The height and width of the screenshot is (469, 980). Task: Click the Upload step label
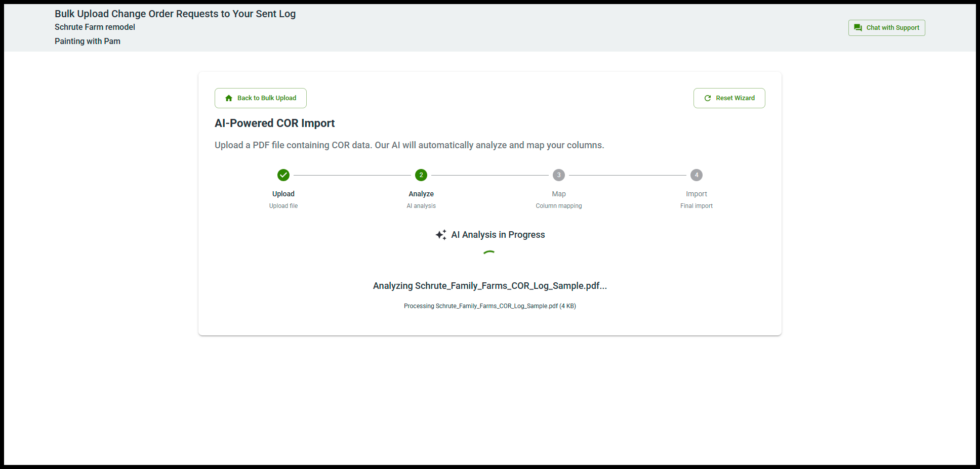click(283, 194)
